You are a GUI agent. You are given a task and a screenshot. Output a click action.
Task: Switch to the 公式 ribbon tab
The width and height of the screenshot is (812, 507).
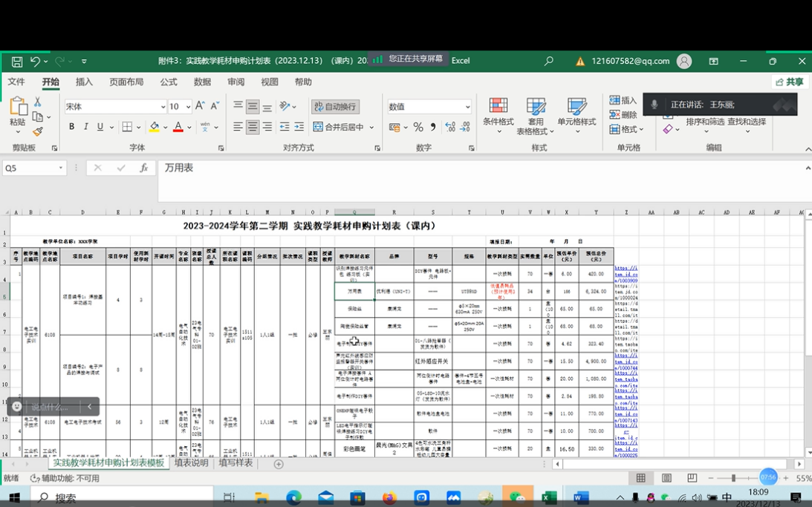click(x=169, y=82)
